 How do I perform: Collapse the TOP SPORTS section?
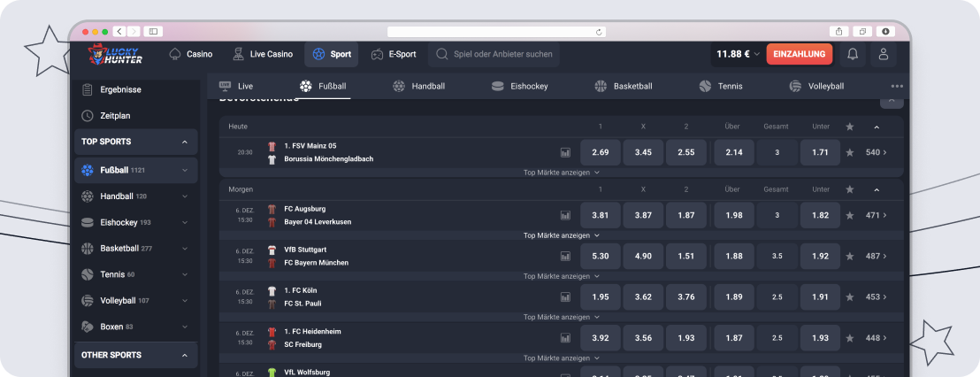click(x=184, y=142)
